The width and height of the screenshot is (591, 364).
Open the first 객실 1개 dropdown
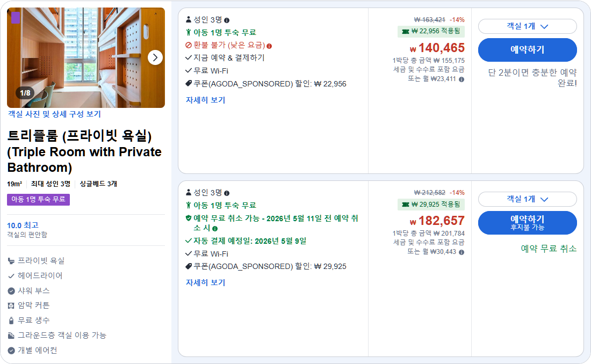(x=527, y=27)
